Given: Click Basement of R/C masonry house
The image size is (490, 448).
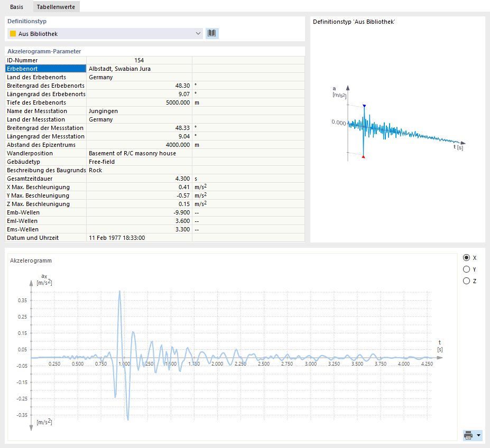Looking at the screenshot, I should click(133, 153).
